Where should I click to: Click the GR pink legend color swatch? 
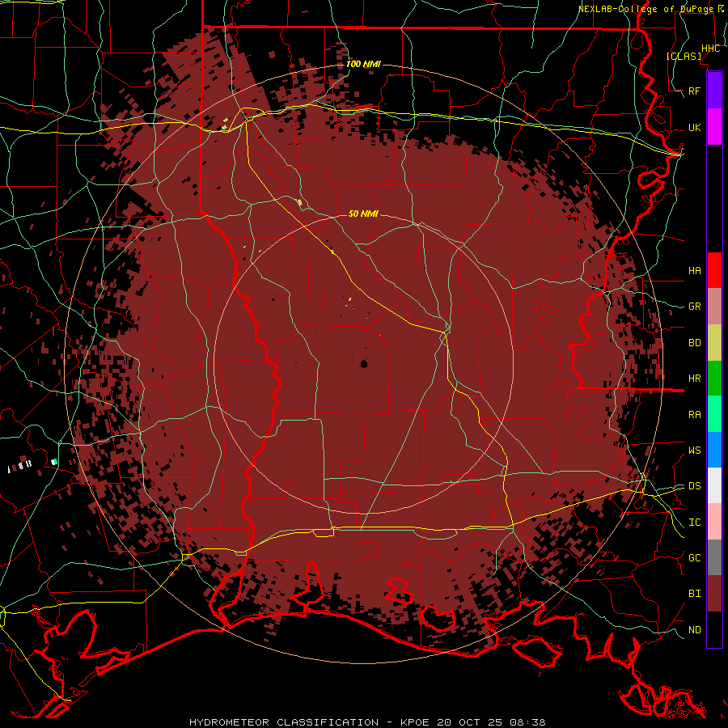click(714, 307)
